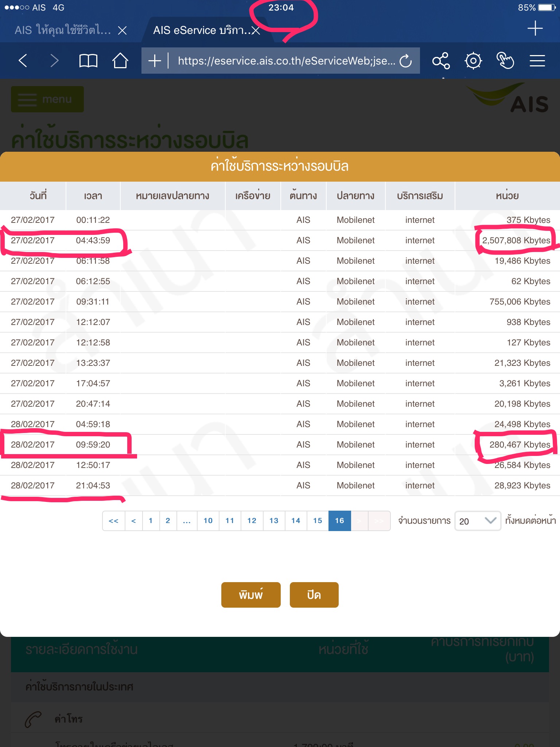Select the time cell 13:23:37
The width and height of the screenshot is (560, 747).
(93, 363)
